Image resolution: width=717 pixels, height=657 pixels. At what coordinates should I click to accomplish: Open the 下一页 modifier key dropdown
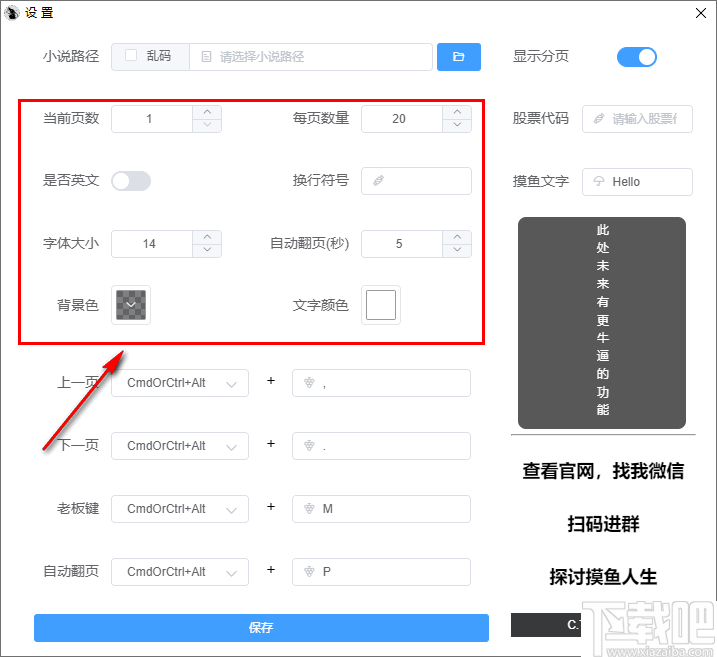click(180, 446)
